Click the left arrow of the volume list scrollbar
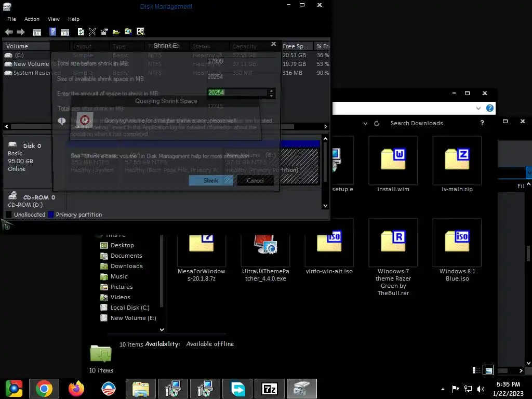The width and height of the screenshot is (532, 399). point(7,127)
